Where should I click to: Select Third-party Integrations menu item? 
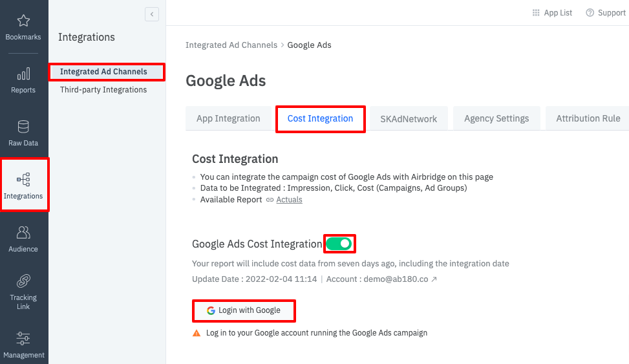point(103,90)
